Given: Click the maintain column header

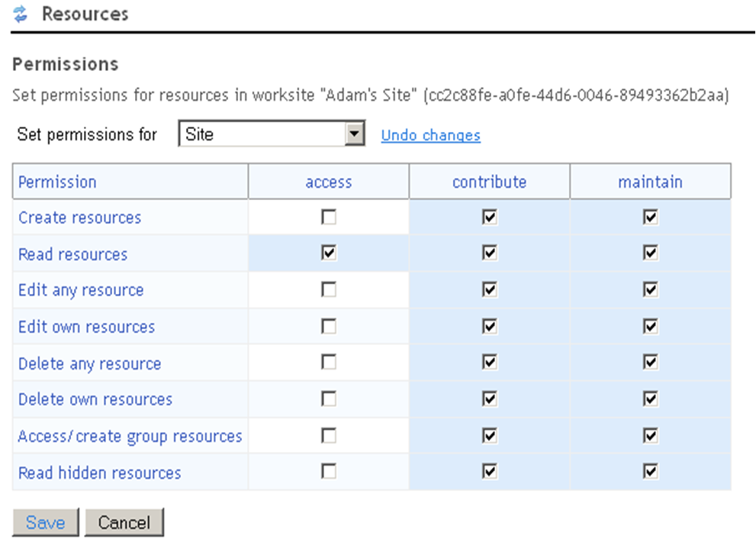Looking at the screenshot, I should tap(650, 182).
